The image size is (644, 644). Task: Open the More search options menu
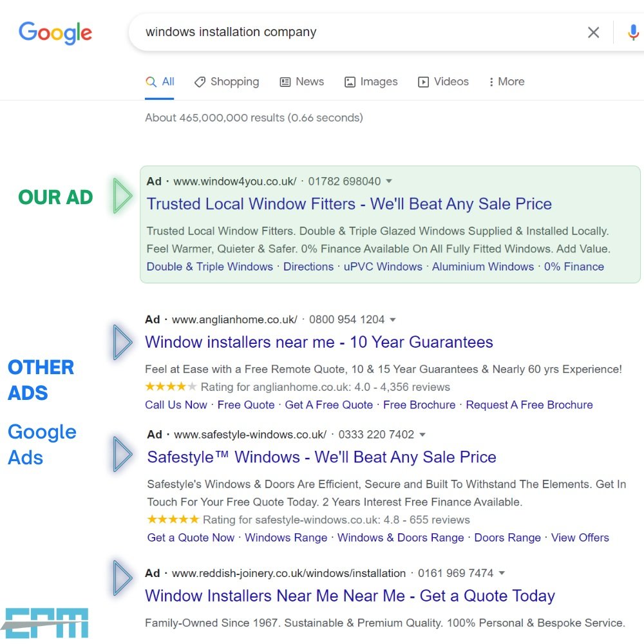pos(506,82)
